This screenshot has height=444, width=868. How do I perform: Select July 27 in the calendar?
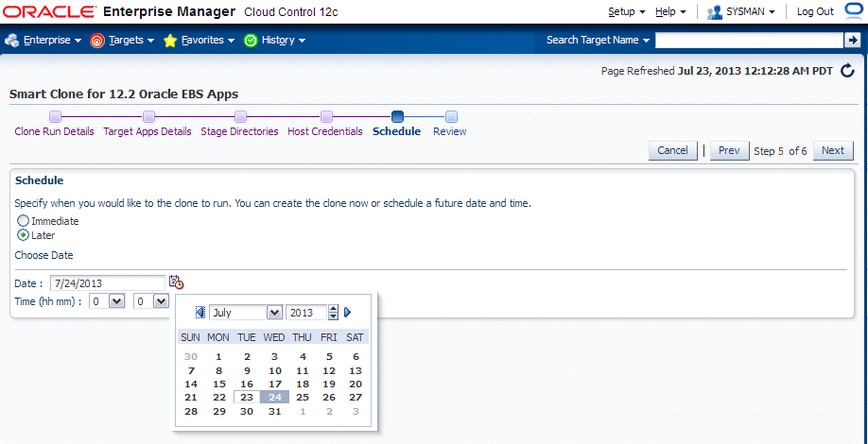tap(356, 397)
